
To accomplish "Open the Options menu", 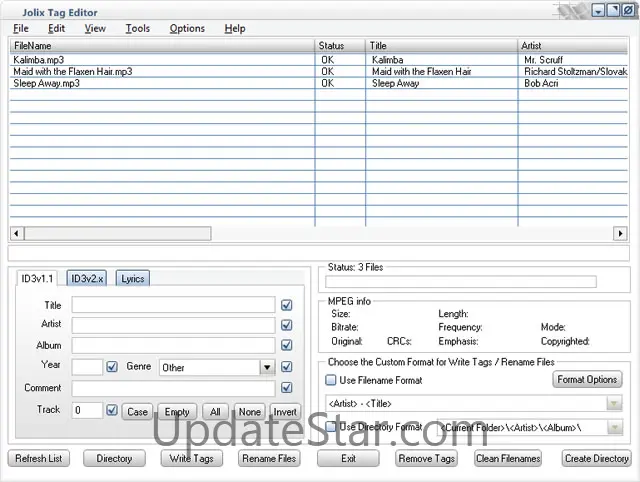I will click(x=187, y=28).
